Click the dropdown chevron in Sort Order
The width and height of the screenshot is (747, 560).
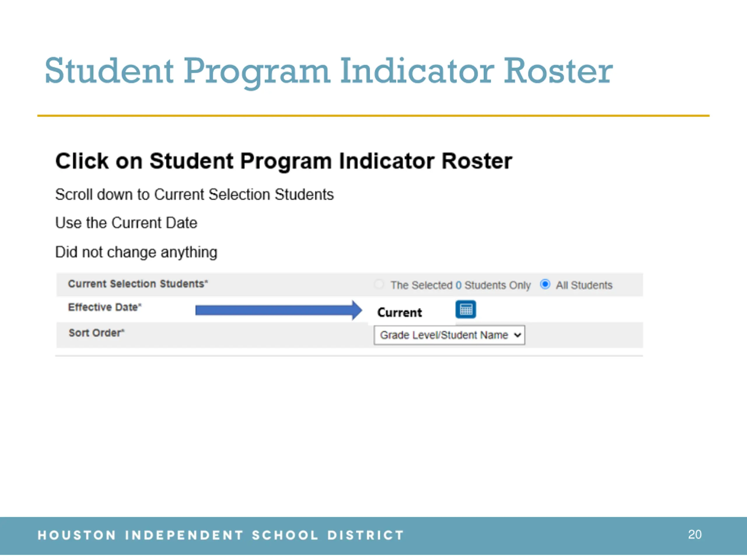tap(517, 335)
